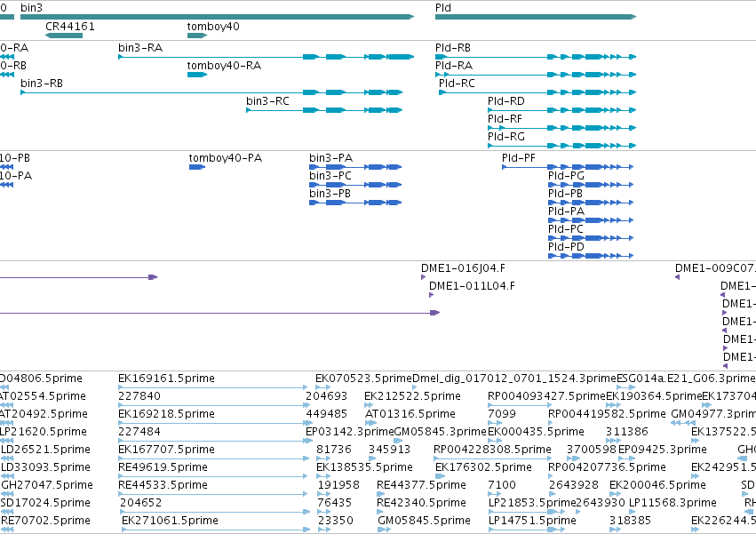The width and height of the screenshot is (756, 534).
Task: Click the tomboy40-RA transcript label
Action: (x=224, y=66)
